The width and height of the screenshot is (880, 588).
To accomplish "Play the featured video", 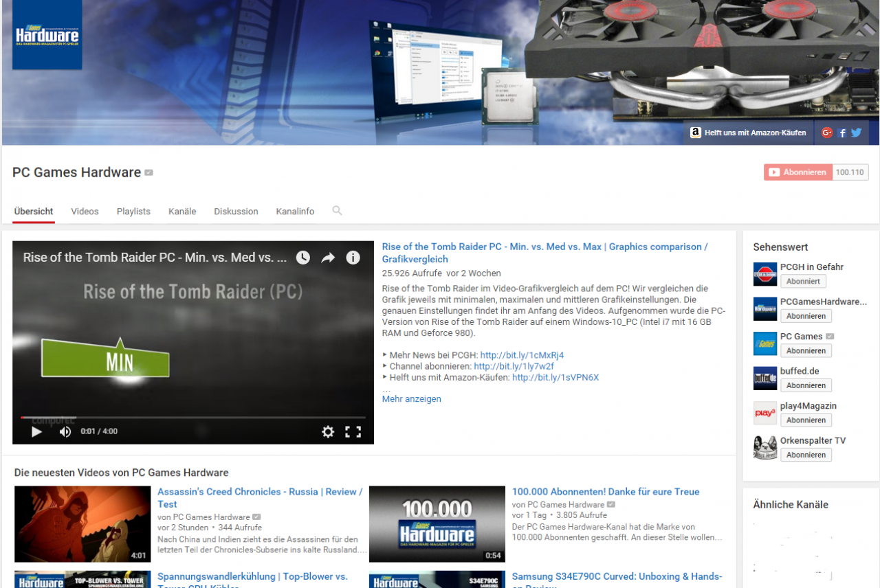I will 36,431.
